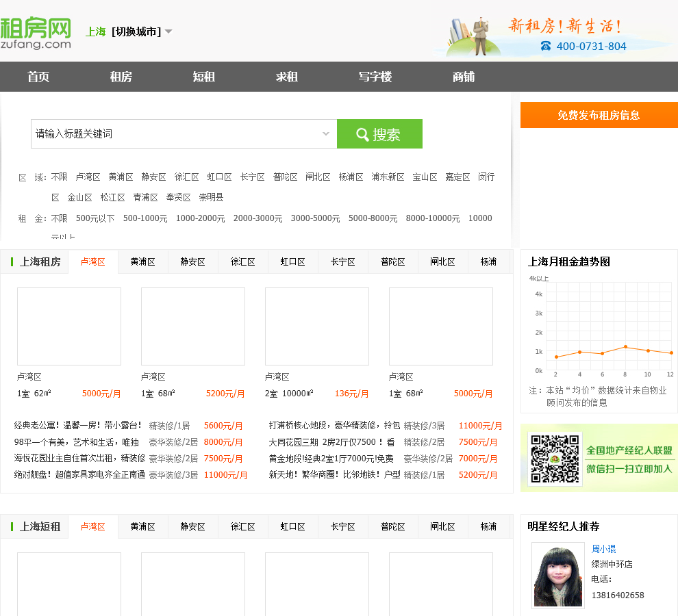Open listing thumbnail for 1室 62㎡
The width and height of the screenshot is (678, 616).
pyautogui.click(x=69, y=326)
